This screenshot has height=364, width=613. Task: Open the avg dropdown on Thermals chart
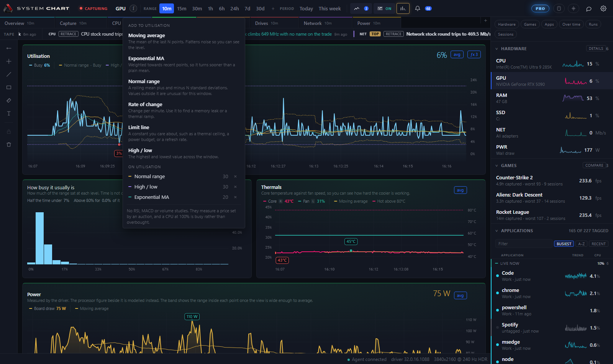tap(460, 190)
